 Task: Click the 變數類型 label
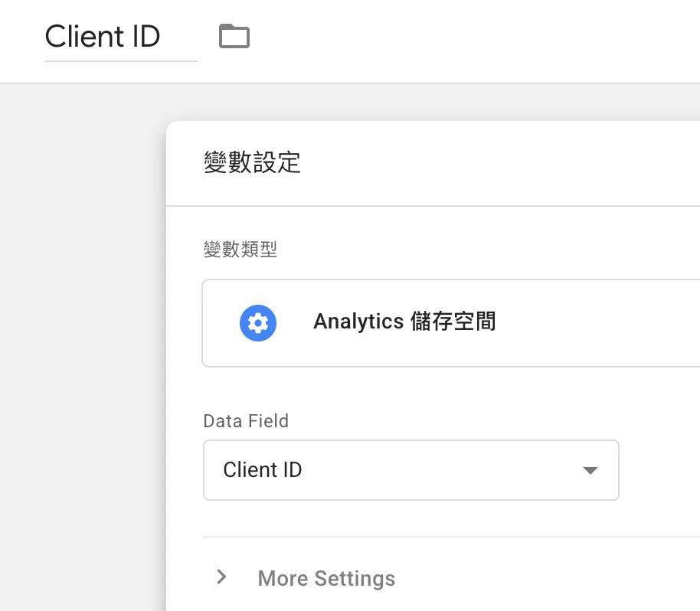coord(240,249)
